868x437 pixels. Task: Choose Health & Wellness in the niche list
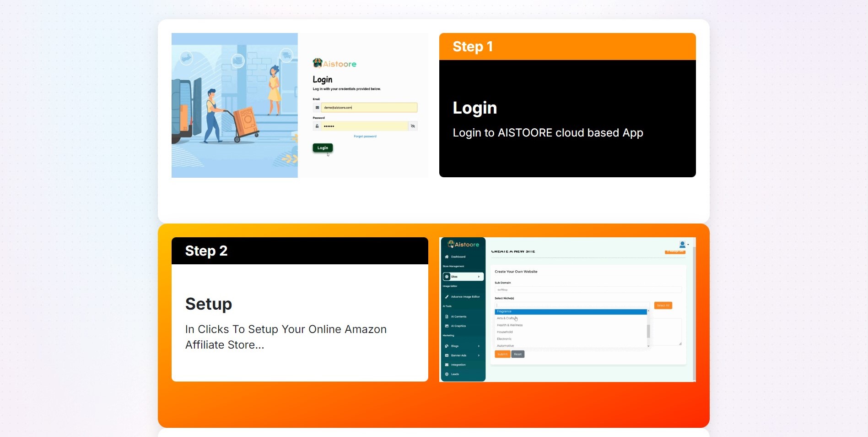(571, 325)
